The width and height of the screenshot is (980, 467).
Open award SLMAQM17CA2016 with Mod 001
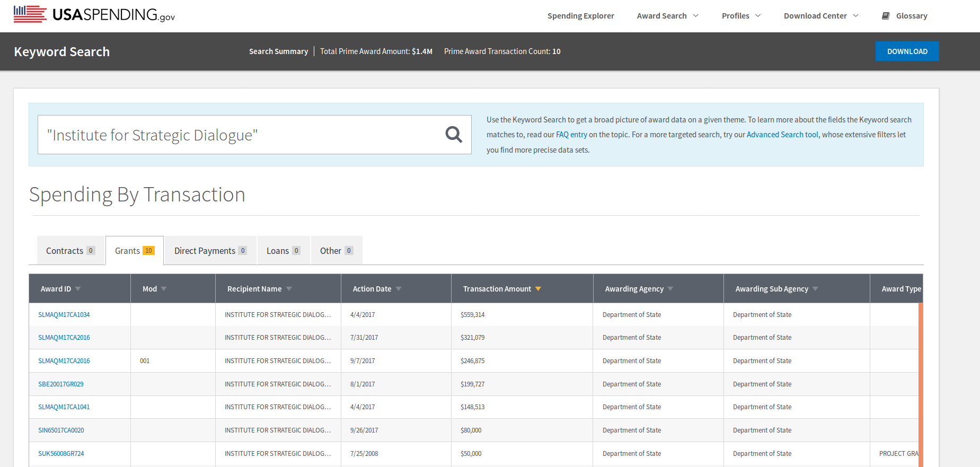pos(64,361)
